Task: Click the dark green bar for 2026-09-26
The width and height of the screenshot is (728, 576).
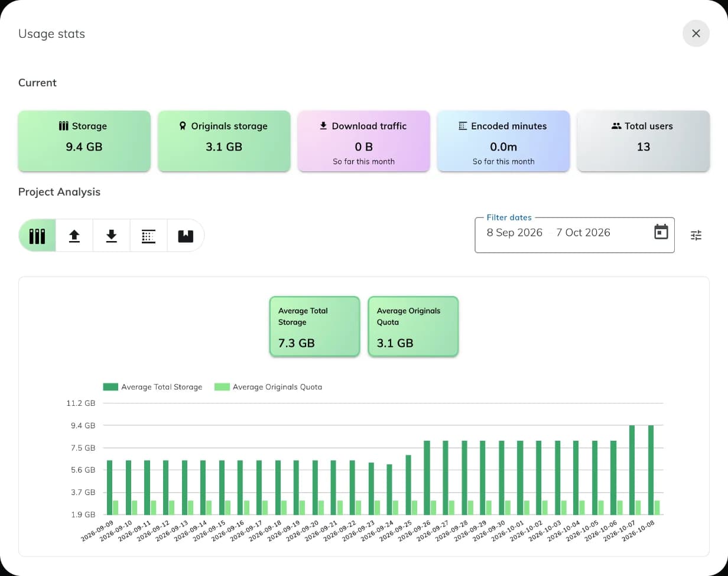Action: (427, 477)
